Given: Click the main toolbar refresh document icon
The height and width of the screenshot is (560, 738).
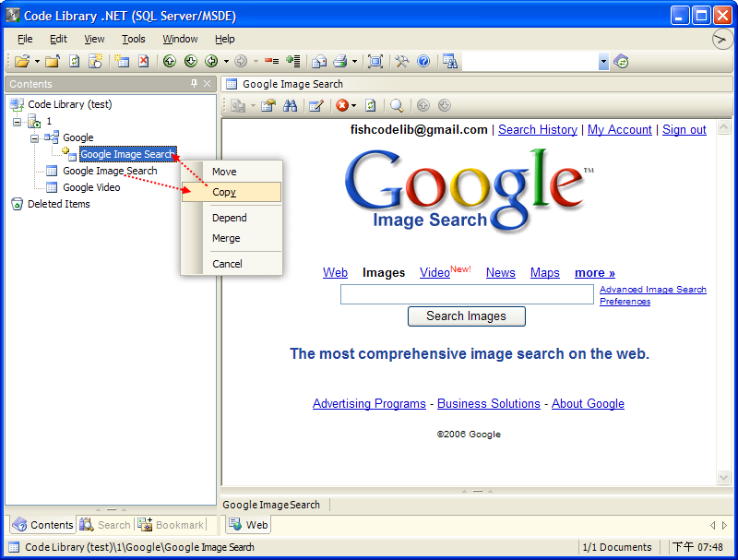Looking at the screenshot, I should tap(75, 62).
